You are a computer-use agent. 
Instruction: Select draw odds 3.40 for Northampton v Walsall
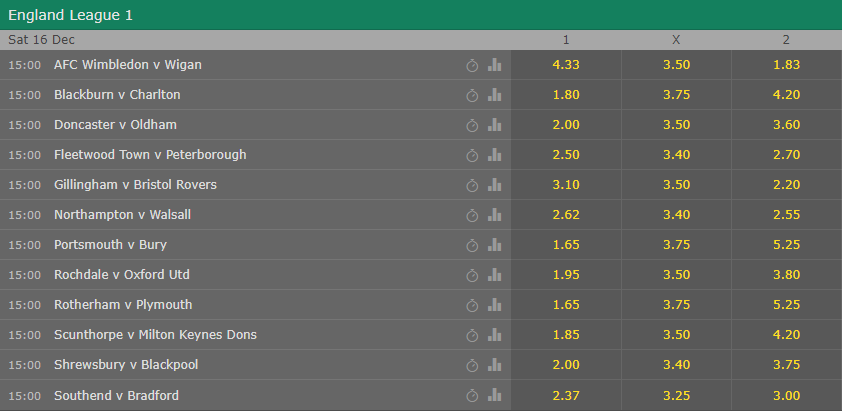click(x=676, y=215)
